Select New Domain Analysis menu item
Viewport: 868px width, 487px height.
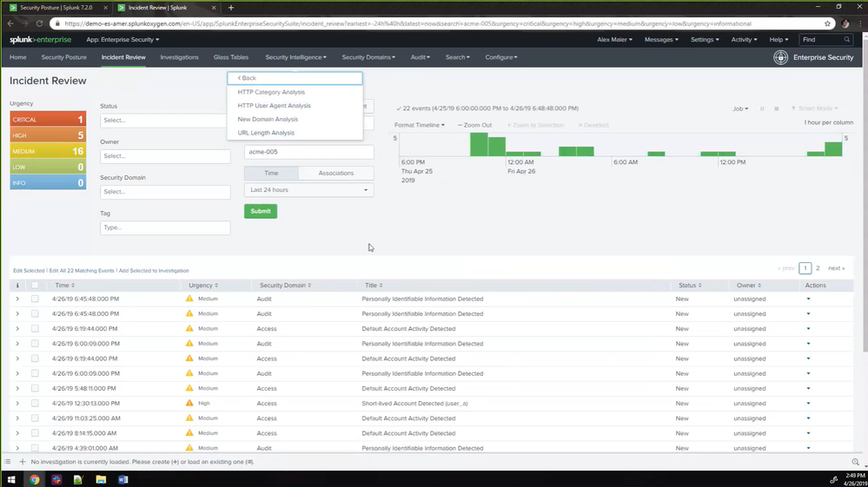click(x=268, y=120)
